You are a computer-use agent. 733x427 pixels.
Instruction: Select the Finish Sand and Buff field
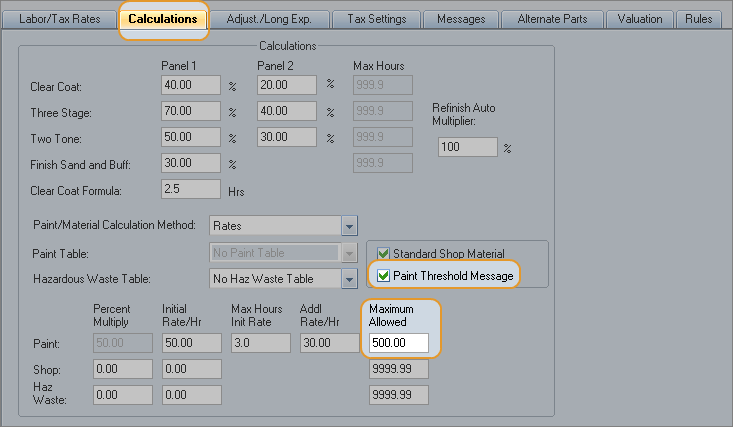pyautogui.click(x=190, y=163)
